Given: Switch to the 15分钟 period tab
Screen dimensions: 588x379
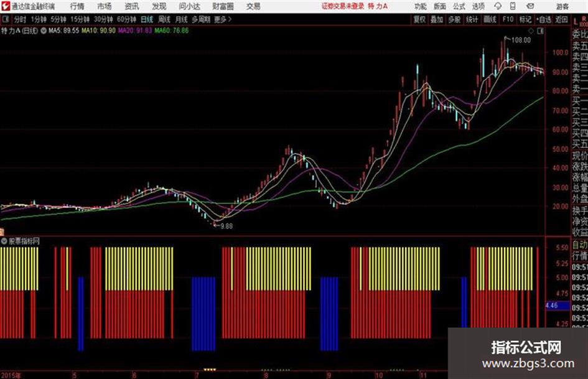Looking at the screenshot, I should pyautogui.click(x=80, y=19).
